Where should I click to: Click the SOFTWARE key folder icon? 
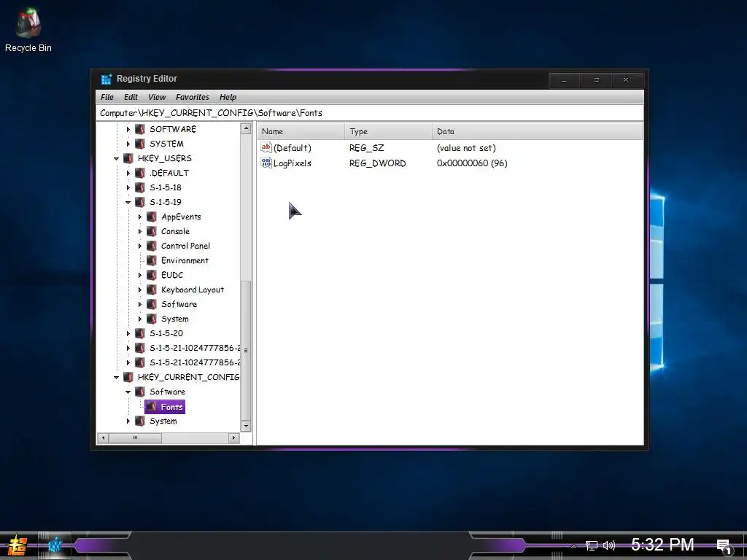[140, 129]
